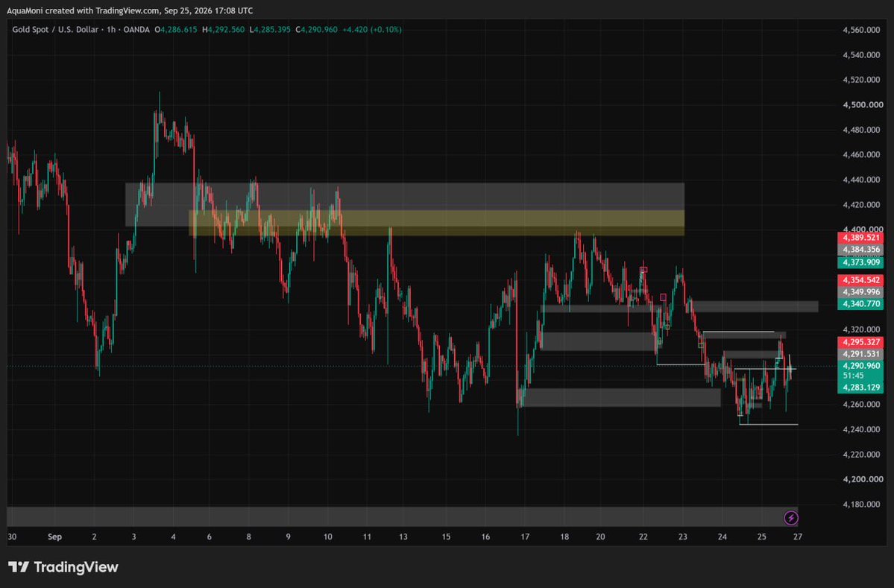
Task: Click the 25 date on the time axis
Action: click(762, 537)
